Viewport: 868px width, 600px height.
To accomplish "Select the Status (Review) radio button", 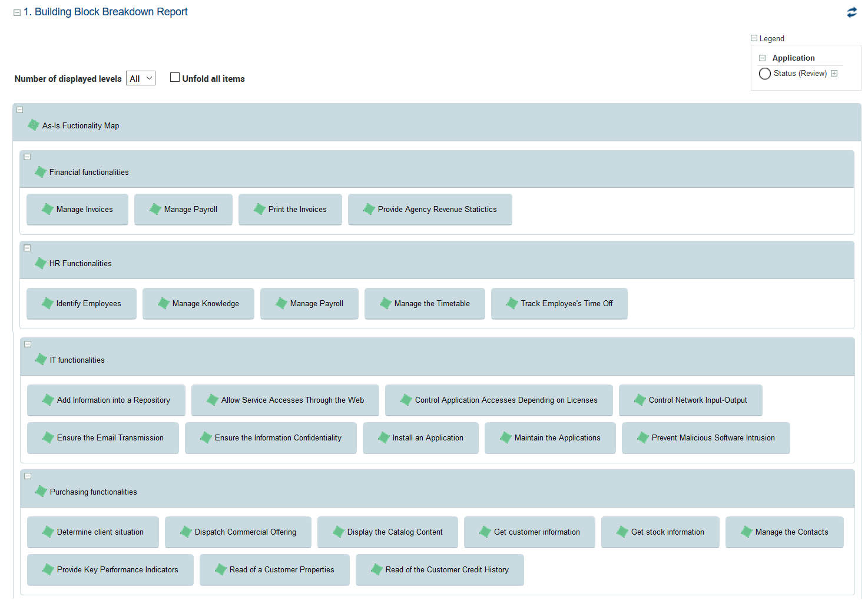I will point(765,74).
